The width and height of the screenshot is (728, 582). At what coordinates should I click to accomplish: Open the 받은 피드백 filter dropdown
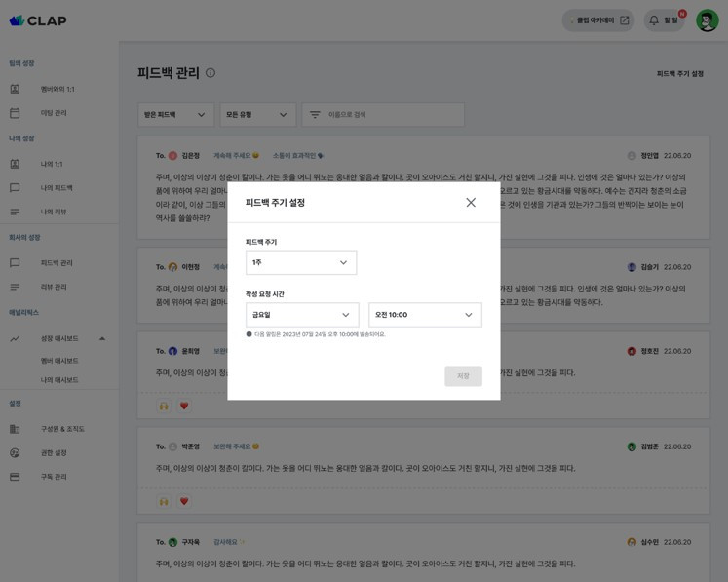(175, 114)
